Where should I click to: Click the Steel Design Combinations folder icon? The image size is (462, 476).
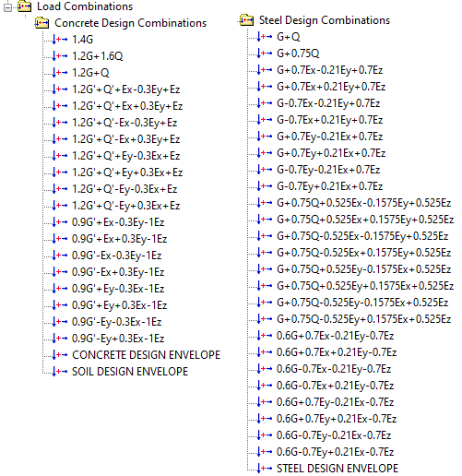click(x=246, y=20)
